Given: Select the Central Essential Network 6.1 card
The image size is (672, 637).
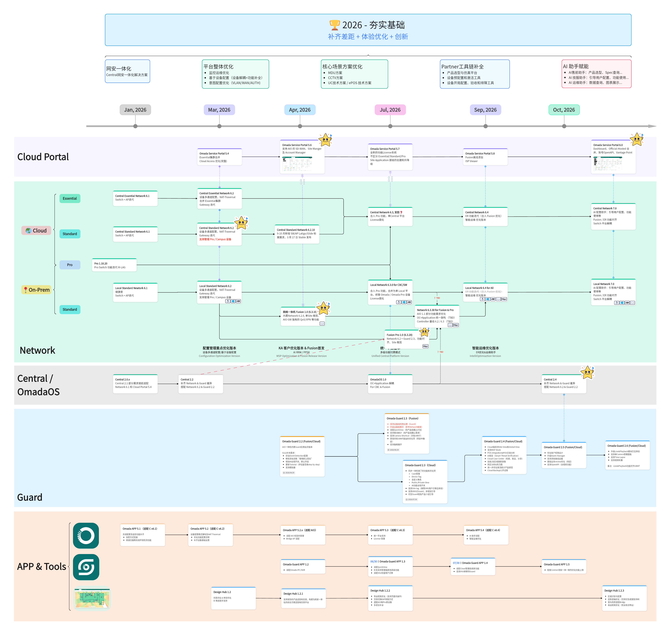Looking at the screenshot, I should pos(135,198).
